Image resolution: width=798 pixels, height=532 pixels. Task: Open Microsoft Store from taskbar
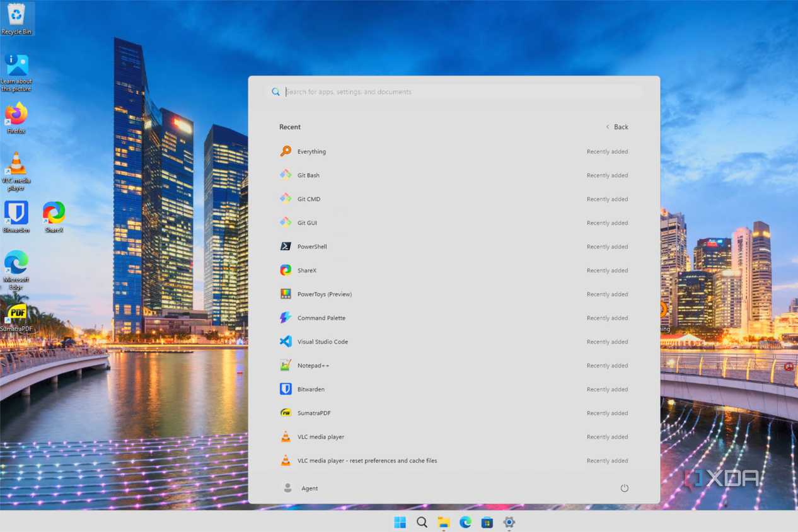pyautogui.click(x=487, y=522)
